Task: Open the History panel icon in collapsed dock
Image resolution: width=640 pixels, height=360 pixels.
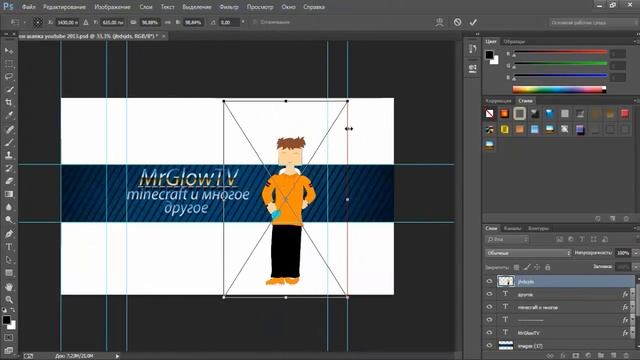Action: 473,49
